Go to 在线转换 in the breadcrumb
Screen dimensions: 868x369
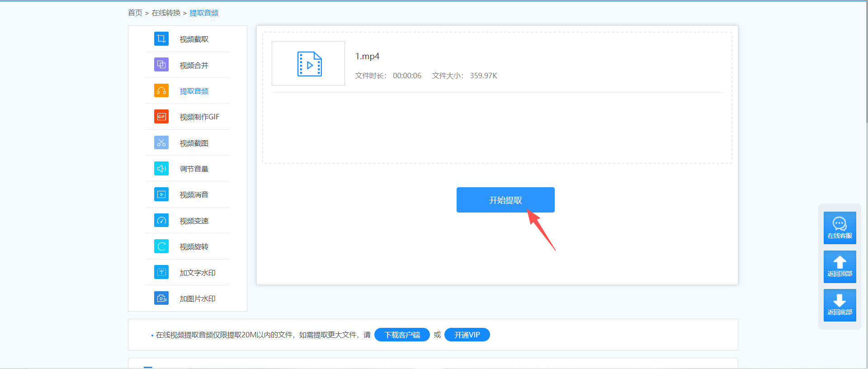pos(166,13)
